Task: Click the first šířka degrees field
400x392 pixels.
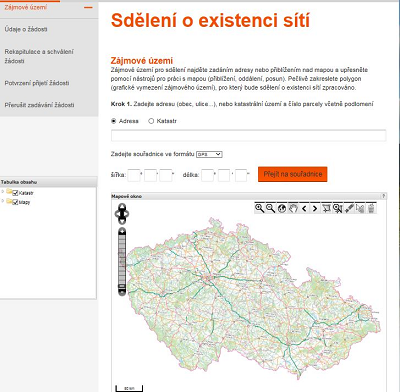Action: [x=134, y=175]
